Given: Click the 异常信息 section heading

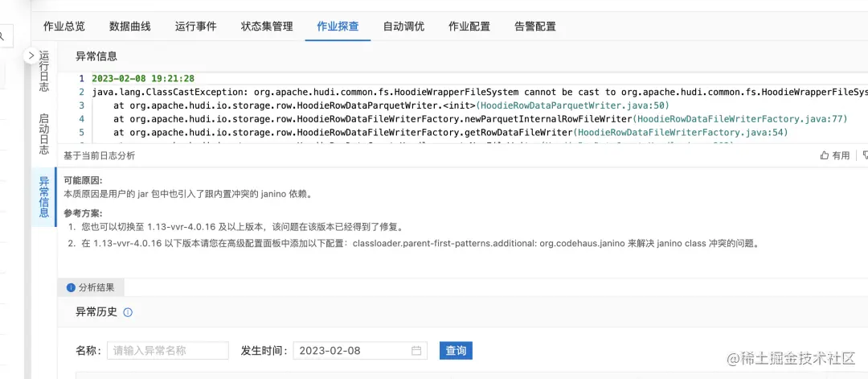Looking at the screenshot, I should (x=96, y=56).
